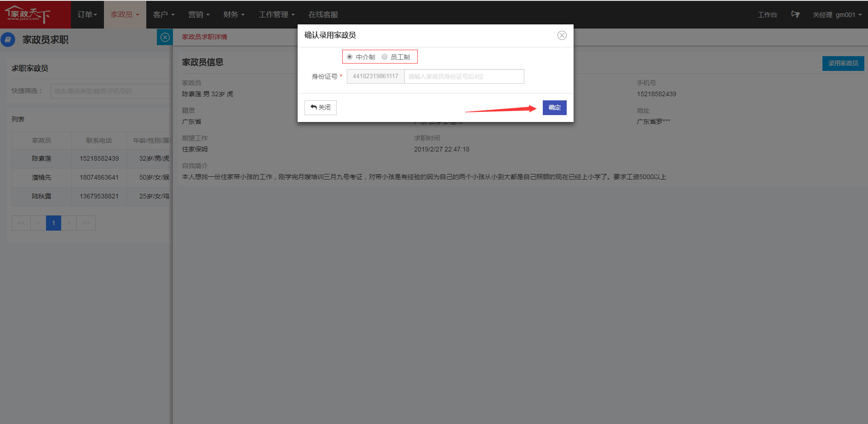Open the 关经理 gm001 user menu
Screen dimensions: 868x424
tap(837, 15)
